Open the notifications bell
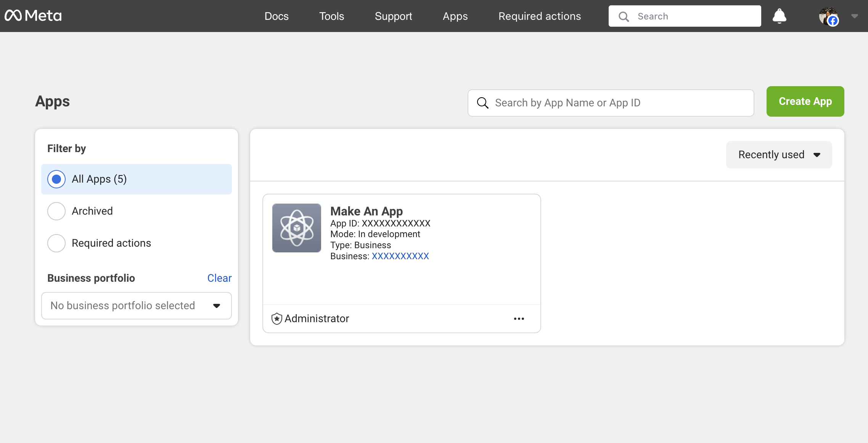The image size is (868, 443). [779, 16]
